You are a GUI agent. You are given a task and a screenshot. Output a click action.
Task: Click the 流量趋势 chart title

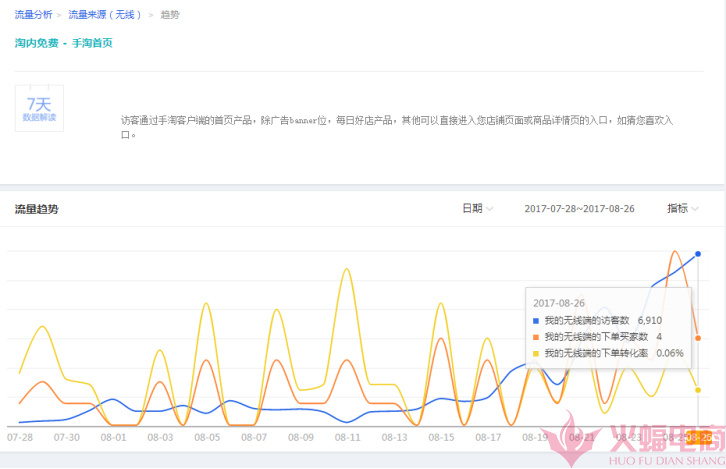pyautogui.click(x=37, y=209)
